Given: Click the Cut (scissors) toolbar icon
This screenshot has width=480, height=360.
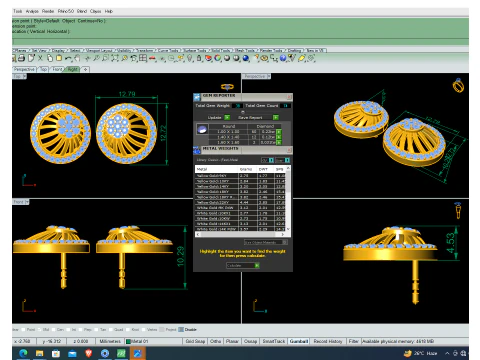Looking at the screenshot, I should click(x=40, y=58).
